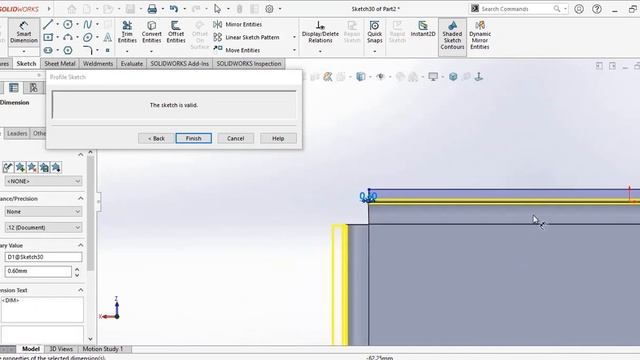Click Finish in Profile Sketch dialog
Viewport: 640px width, 360px height.
coord(193,138)
